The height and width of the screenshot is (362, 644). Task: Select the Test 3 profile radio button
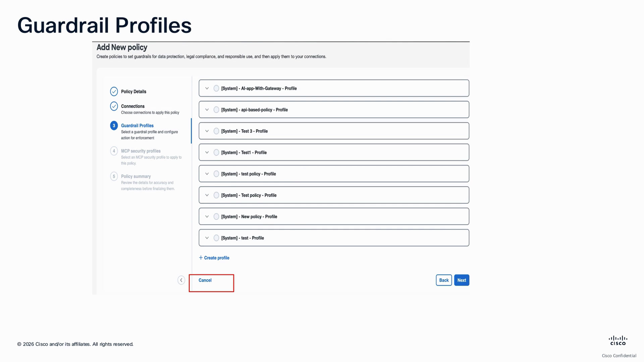click(x=216, y=131)
